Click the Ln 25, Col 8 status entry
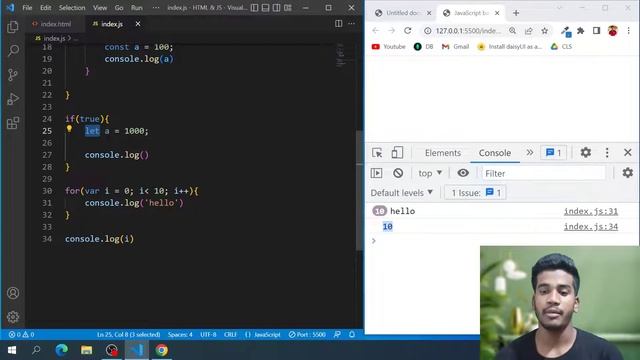640x360 pixels. click(x=128, y=334)
